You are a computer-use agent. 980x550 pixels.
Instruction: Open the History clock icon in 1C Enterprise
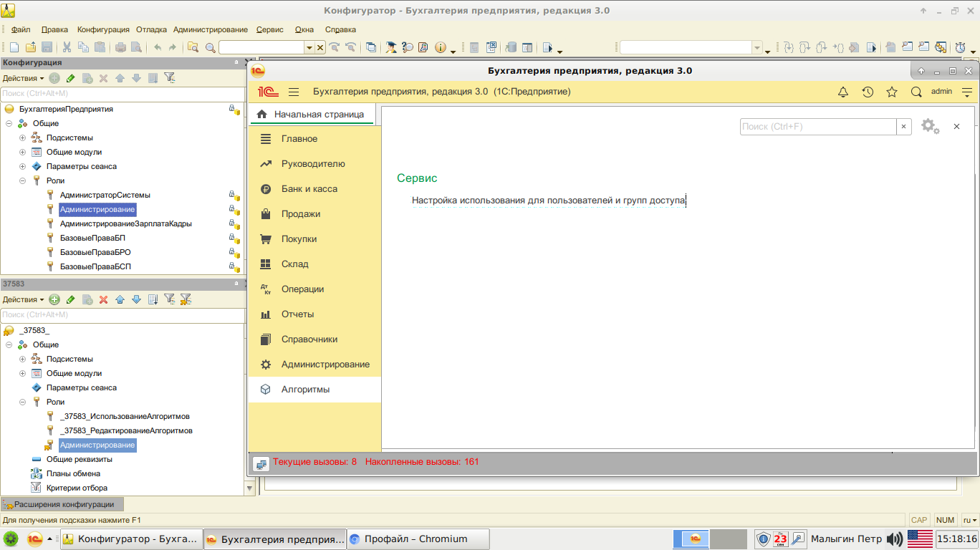tap(868, 92)
